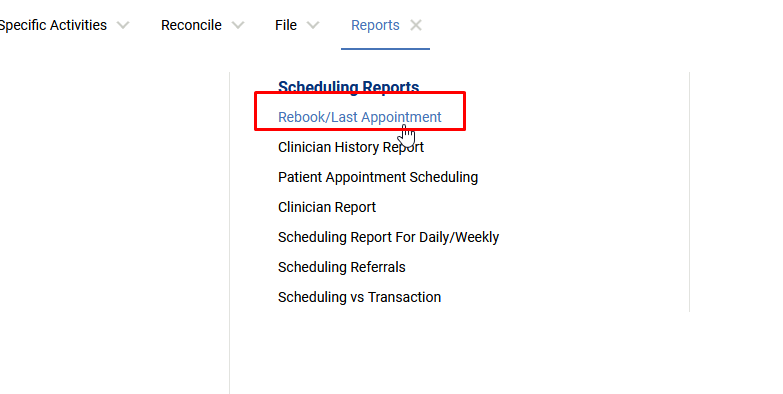Click the Scheduling Reports section heading
Screen dimensions: 783x394
pos(349,87)
